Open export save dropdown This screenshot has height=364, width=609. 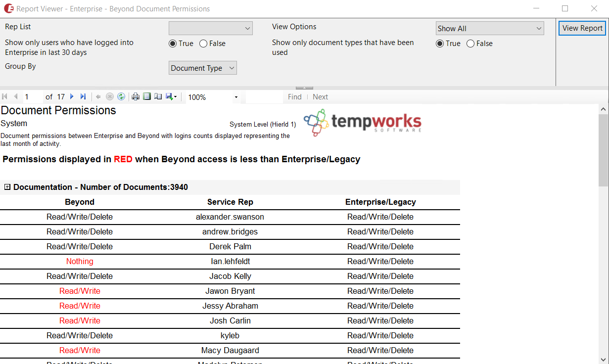[x=171, y=97]
